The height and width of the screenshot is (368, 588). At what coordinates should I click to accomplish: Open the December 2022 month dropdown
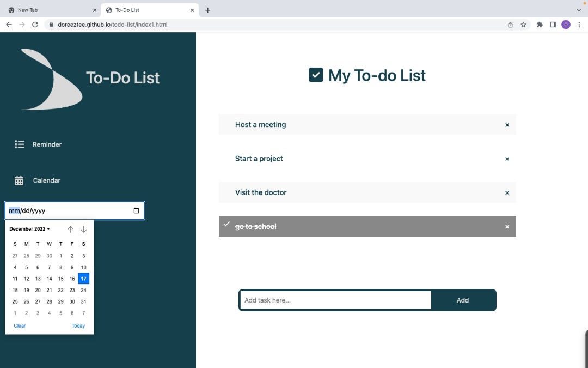pos(29,228)
